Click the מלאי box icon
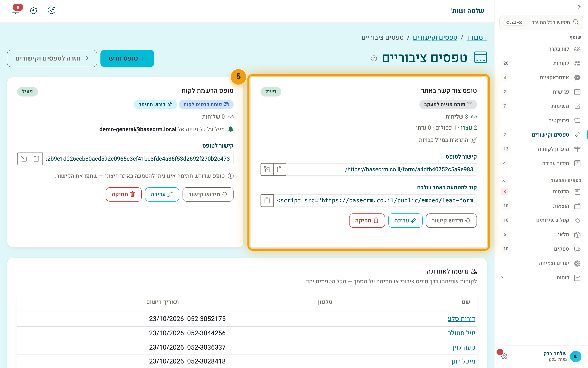588x368 pixels. point(577,235)
